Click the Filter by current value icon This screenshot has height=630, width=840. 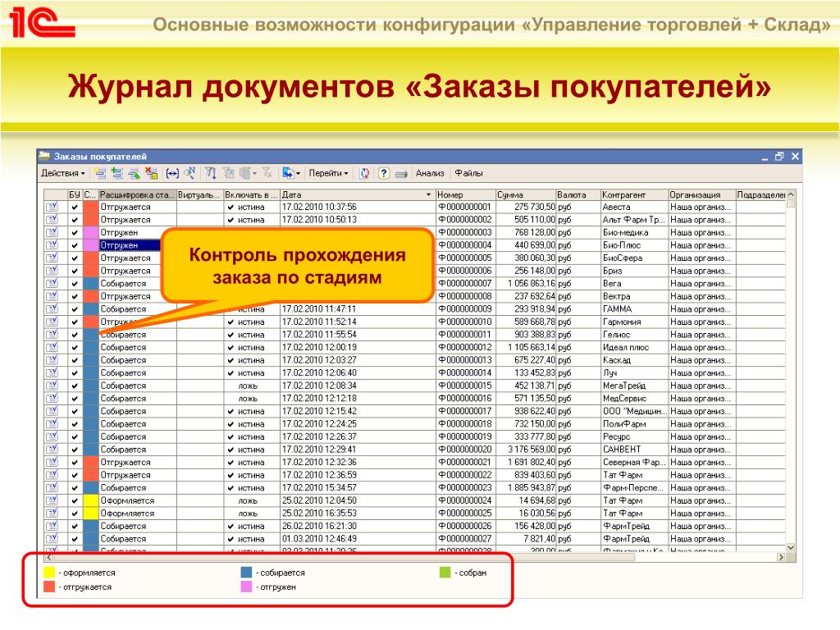229,173
